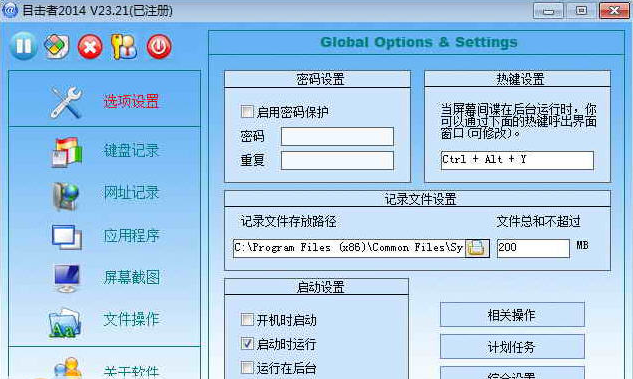This screenshot has height=379, width=633.
Task: Click the red X delete icon
Action: (x=90, y=47)
